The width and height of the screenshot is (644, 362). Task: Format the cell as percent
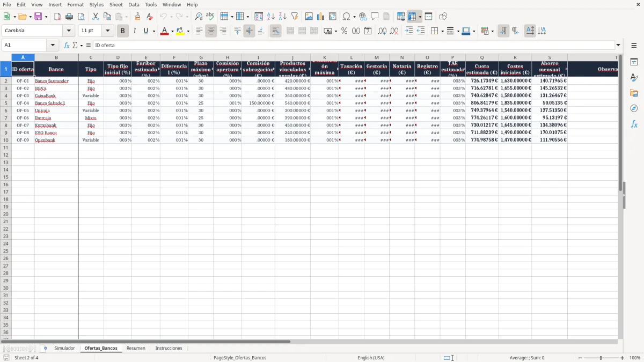coord(344,31)
